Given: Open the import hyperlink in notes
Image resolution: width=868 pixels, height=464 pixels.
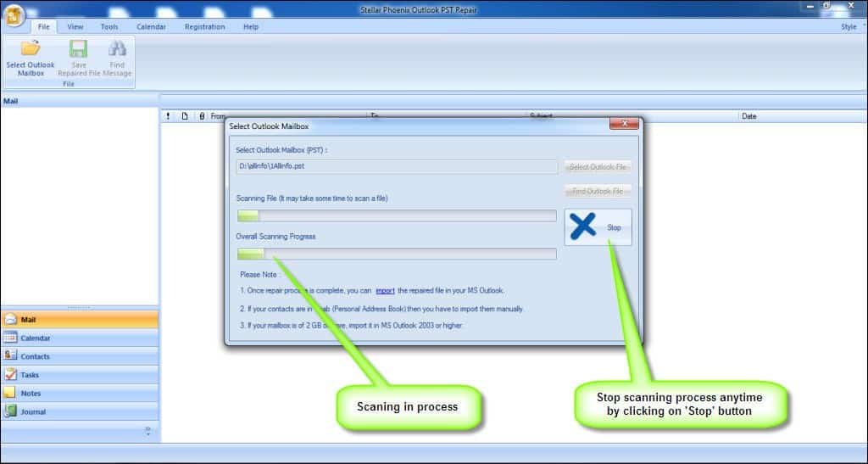Looking at the screenshot, I should point(385,290).
